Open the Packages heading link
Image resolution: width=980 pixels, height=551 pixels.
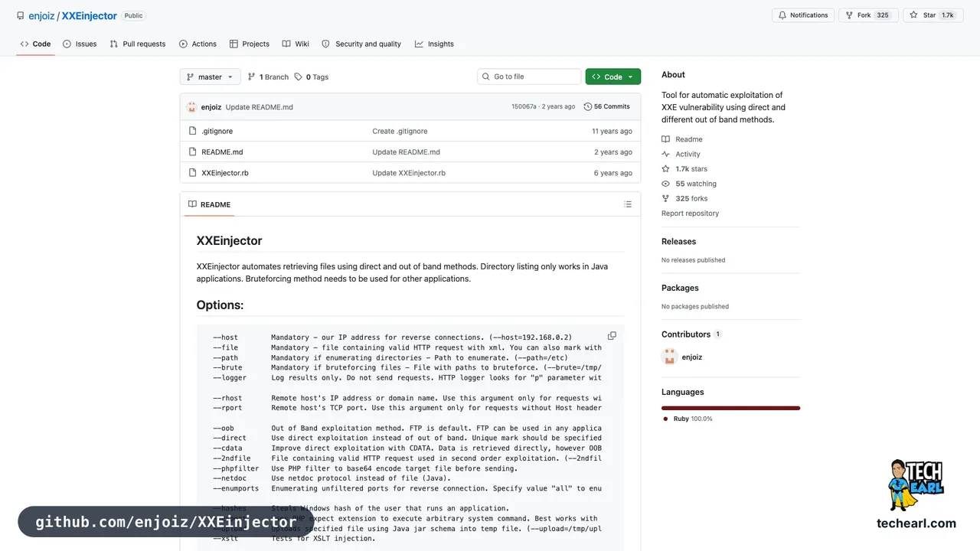(680, 288)
